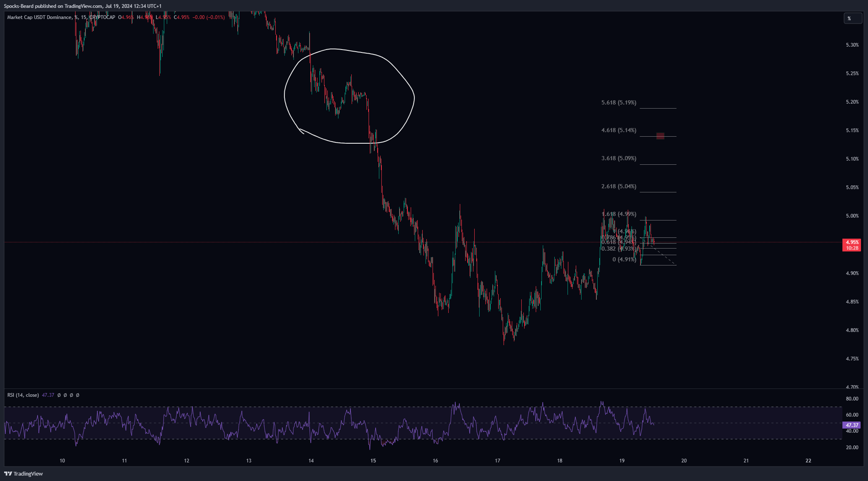Click the purple 47.37 RSI value tag
The height and width of the screenshot is (481, 868).
(x=852, y=425)
